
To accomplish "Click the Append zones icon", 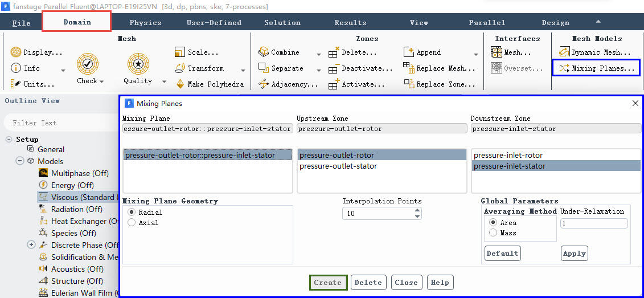I will coord(409,52).
